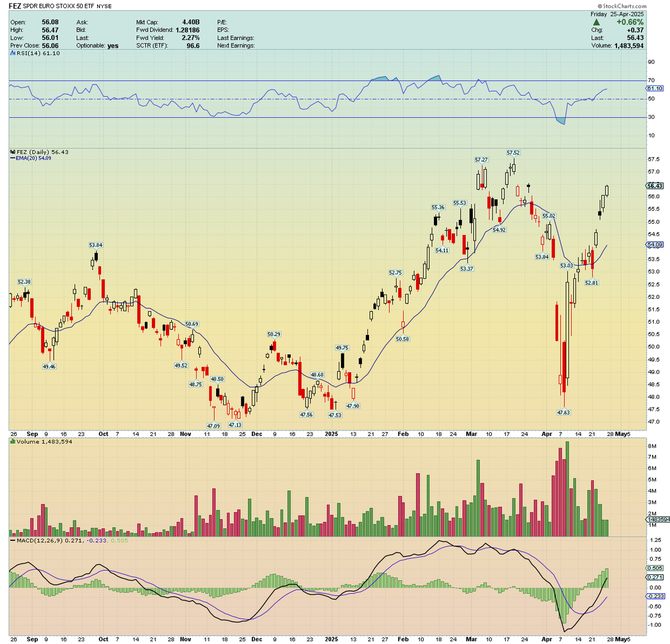The width and height of the screenshot is (670, 644).
Task: Click the High value 56.47
Action: 50,30
